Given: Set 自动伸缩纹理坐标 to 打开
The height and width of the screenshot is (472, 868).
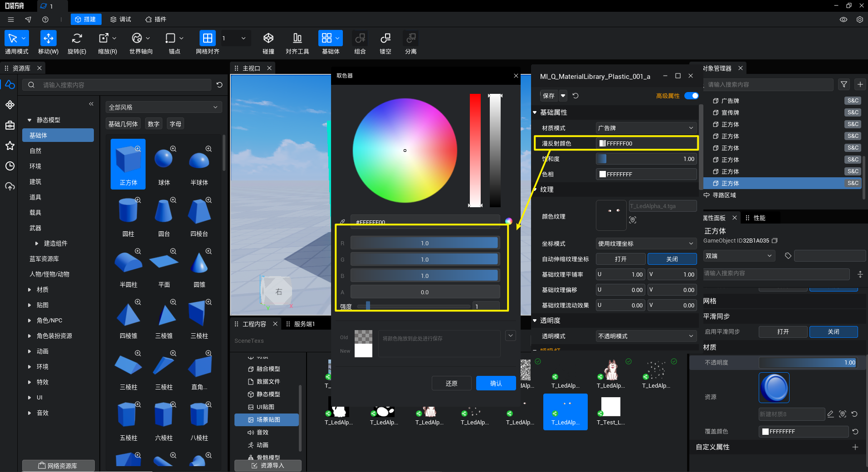Looking at the screenshot, I should tap(620, 259).
